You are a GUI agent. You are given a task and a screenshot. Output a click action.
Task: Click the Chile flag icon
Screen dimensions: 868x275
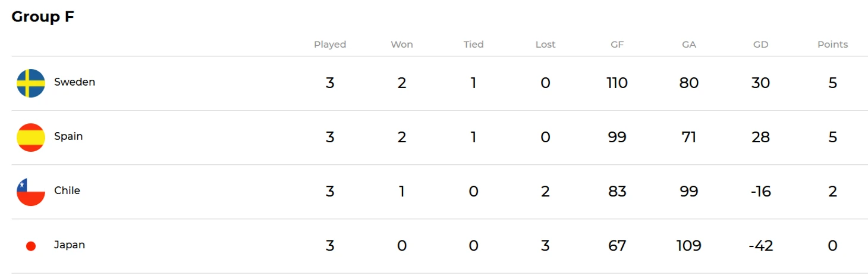pos(31,192)
